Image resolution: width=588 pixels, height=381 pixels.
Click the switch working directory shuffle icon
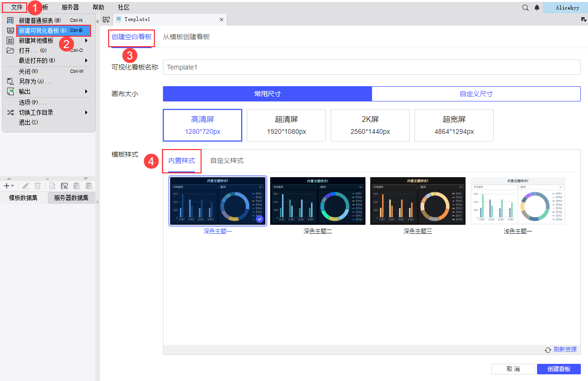tap(10, 112)
